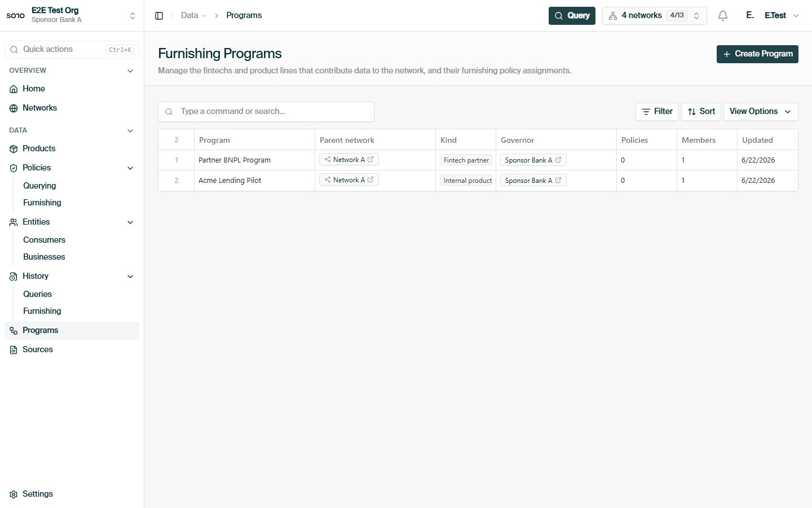This screenshot has height=508, width=812.
Task: Open the 4 networks selector
Action: (654, 16)
